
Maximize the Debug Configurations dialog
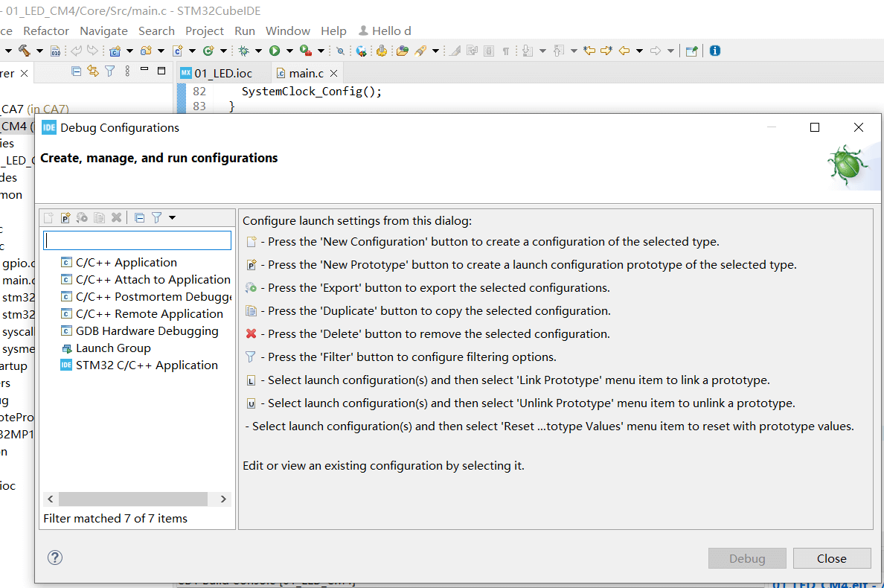815,127
